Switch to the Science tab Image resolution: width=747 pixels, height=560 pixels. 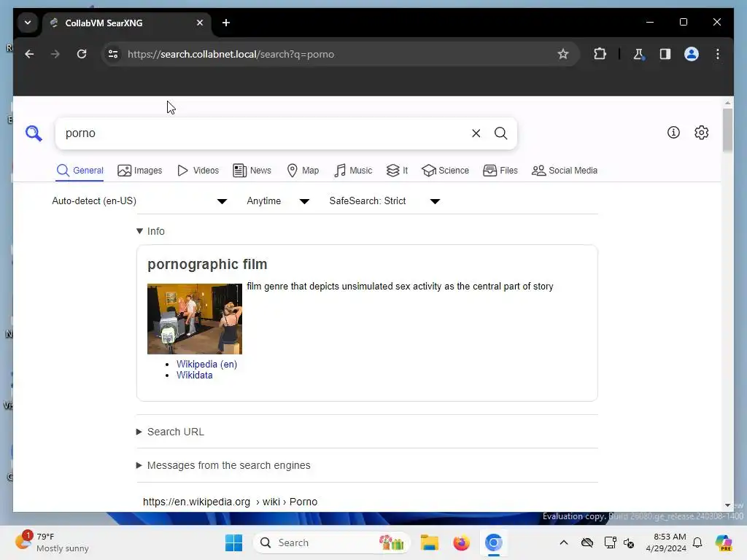pyautogui.click(x=446, y=171)
